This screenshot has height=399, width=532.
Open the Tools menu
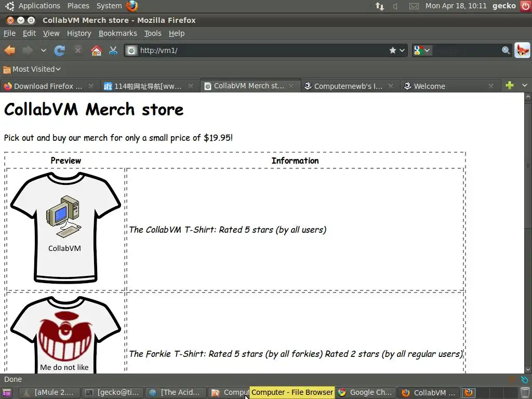point(153,33)
